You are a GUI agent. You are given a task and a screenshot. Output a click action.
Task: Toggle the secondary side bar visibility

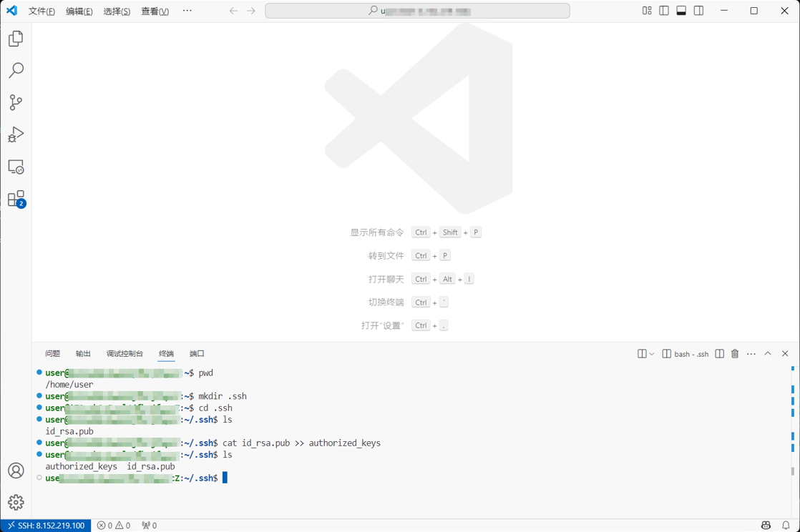coord(698,11)
